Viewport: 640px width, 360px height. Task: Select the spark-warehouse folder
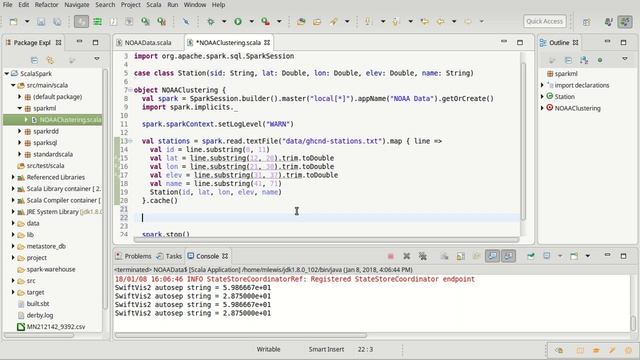51,269
